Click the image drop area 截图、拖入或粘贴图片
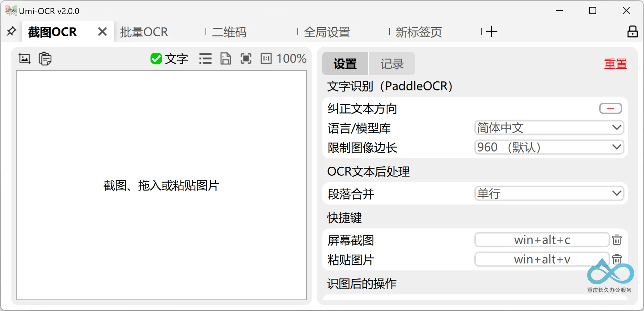The height and width of the screenshot is (311, 644). tap(161, 185)
